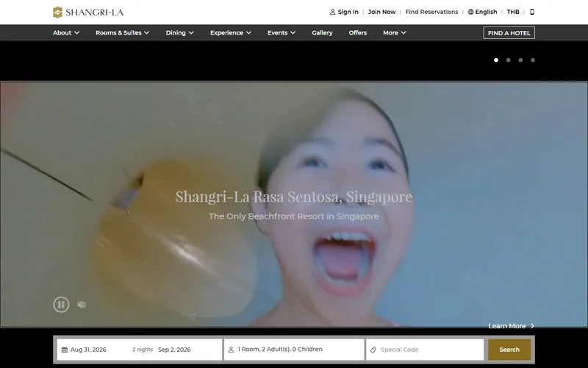Expand the Experience menu
The image size is (588, 368).
231,32
